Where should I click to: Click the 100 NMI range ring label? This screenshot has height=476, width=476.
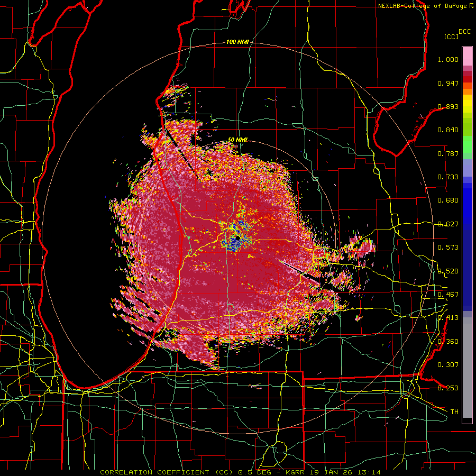237,42
